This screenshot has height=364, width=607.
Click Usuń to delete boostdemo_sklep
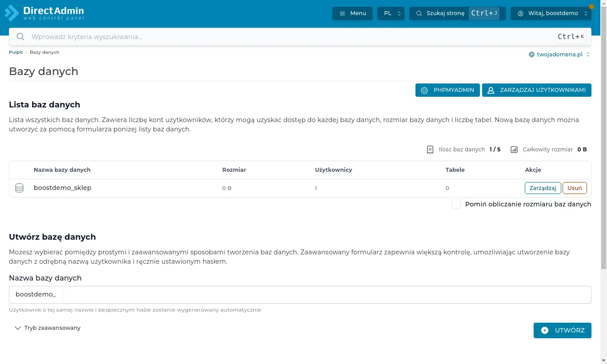point(575,188)
